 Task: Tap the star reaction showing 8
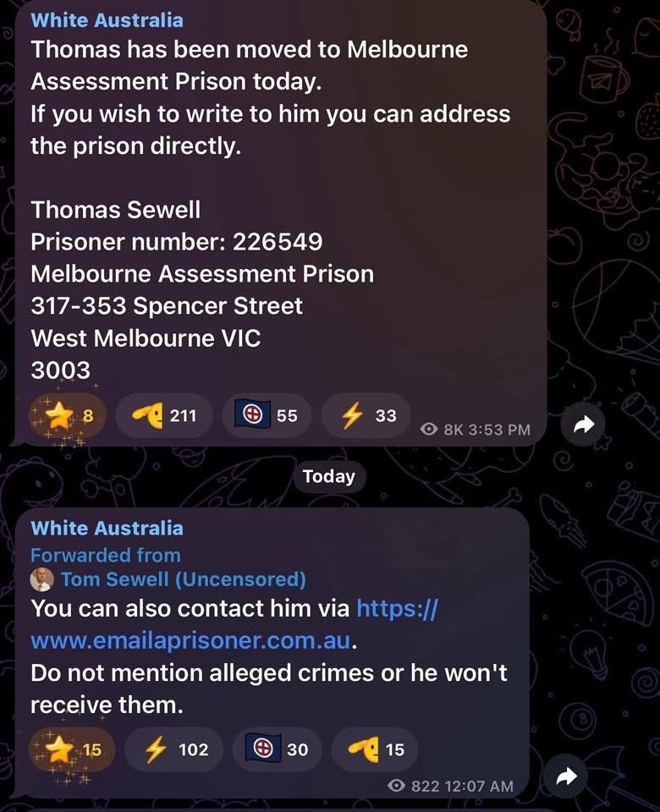(67, 416)
